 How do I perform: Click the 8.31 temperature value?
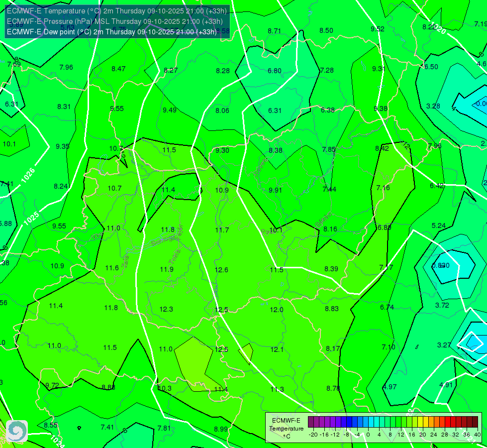pos(64,107)
